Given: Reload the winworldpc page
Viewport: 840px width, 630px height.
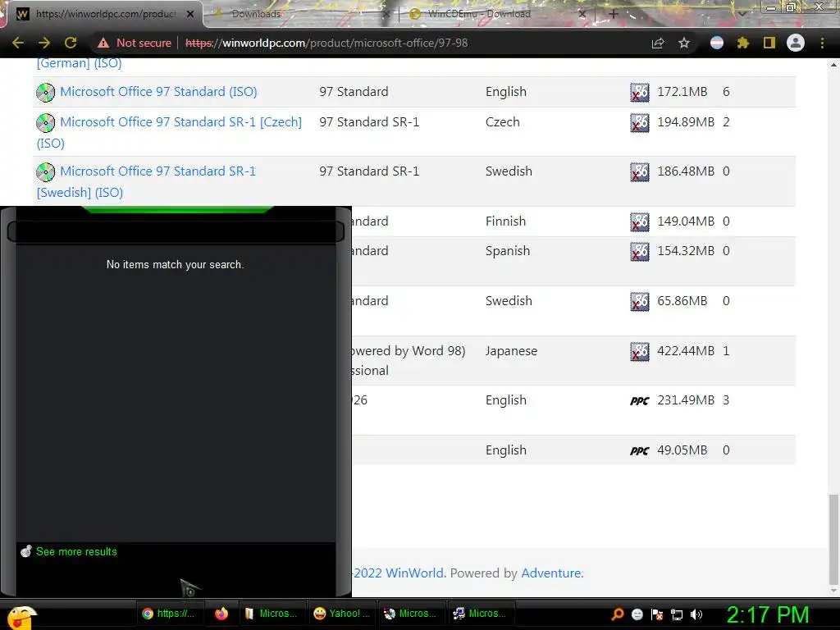Looking at the screenshot, I should coord(71,43).
